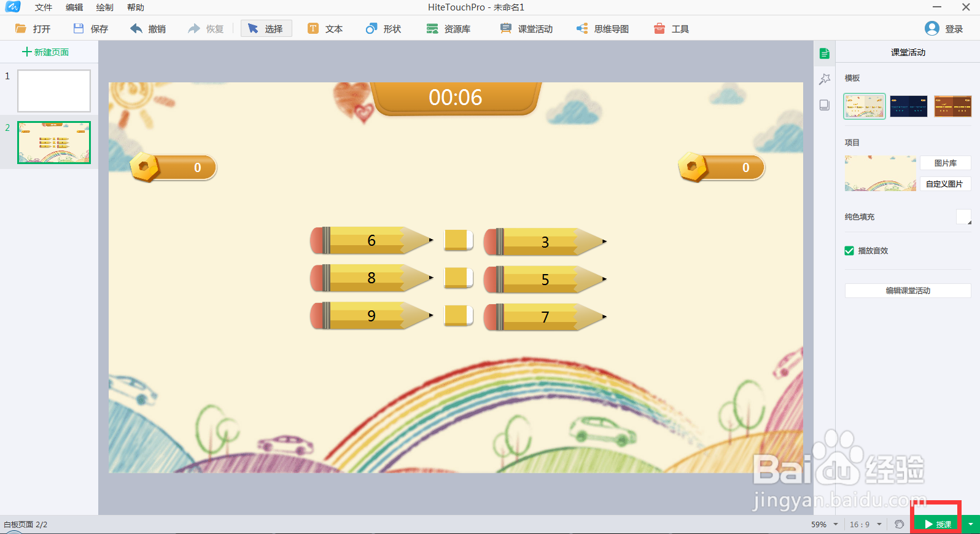Activate the 选择 selection tool
Image resolution: width=980 pixels, height=534 pixels.
point(266,29)
